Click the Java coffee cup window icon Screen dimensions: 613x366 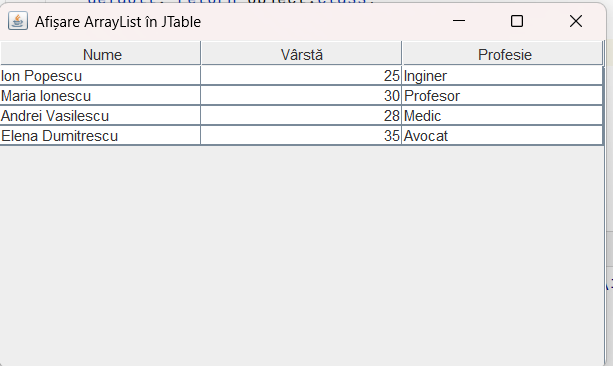pos(18,21)
